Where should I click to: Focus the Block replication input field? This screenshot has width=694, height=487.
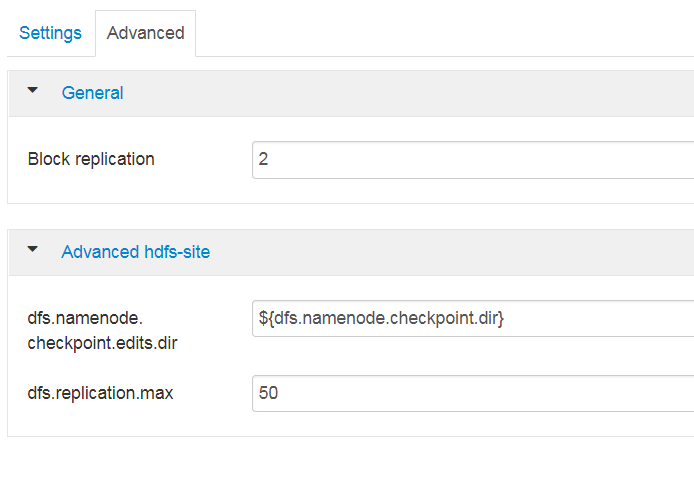click(472, 159)
